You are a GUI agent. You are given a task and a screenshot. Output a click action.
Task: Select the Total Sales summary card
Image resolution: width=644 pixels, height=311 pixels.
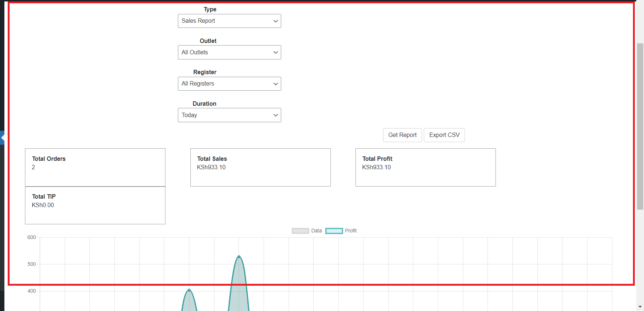260,167
